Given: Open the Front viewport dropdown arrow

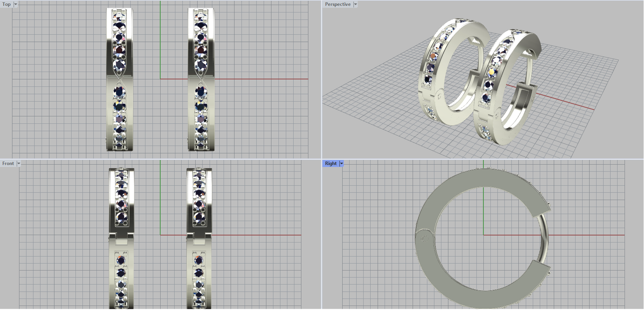Looking at the screenshot, I should (x=19, y=164).
